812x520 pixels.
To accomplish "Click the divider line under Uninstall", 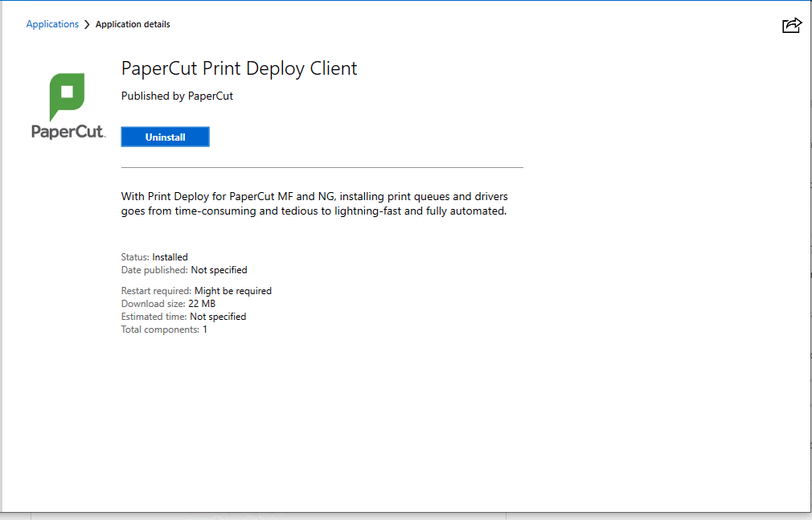I will (x=322, y=166).
